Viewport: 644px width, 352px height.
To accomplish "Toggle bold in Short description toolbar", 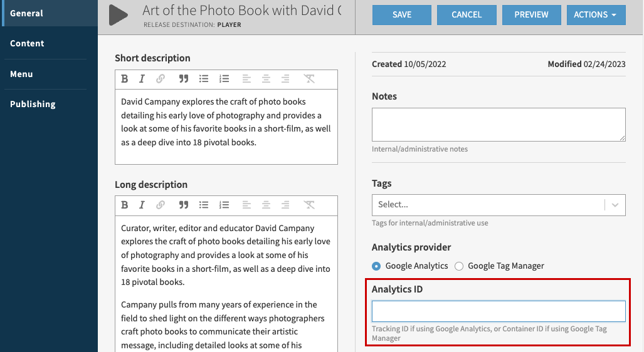I will [x=124, y=79].
